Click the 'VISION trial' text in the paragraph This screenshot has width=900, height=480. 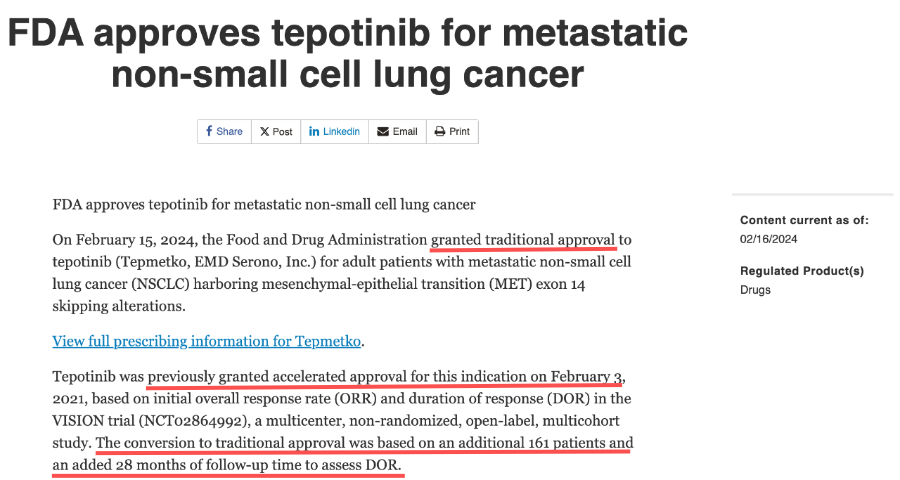pos(93,421)
